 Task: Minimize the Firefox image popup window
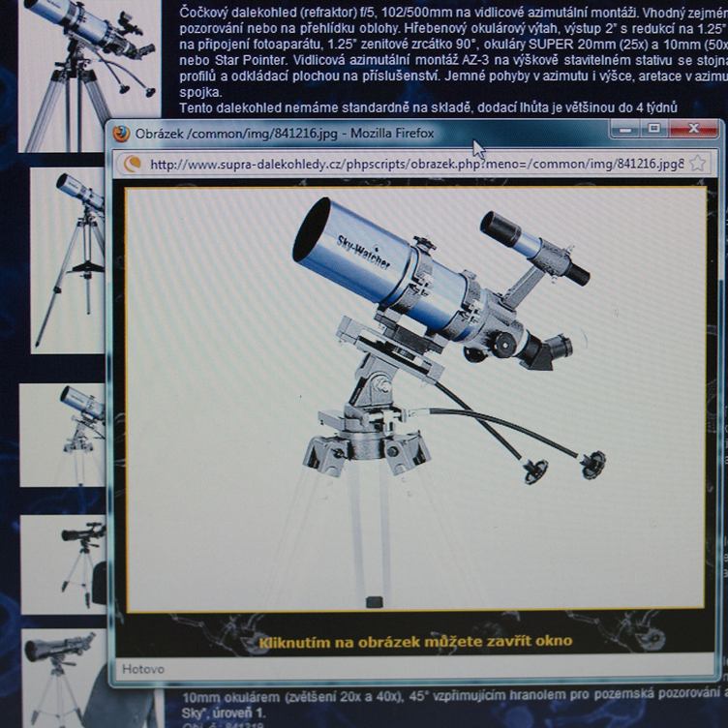625,129
